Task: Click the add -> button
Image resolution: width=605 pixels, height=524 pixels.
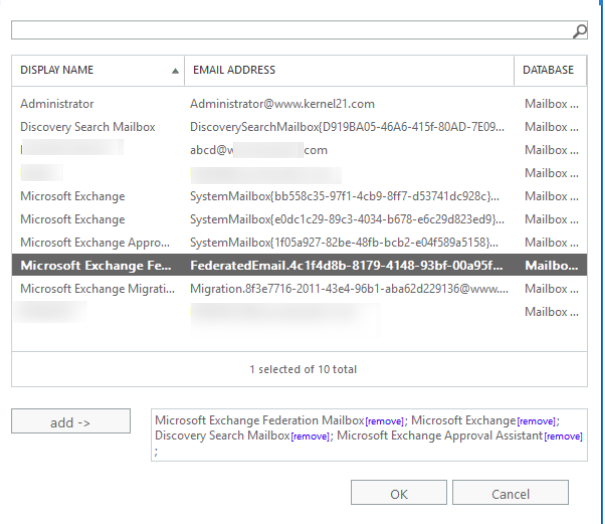Action: pos(71,421)
